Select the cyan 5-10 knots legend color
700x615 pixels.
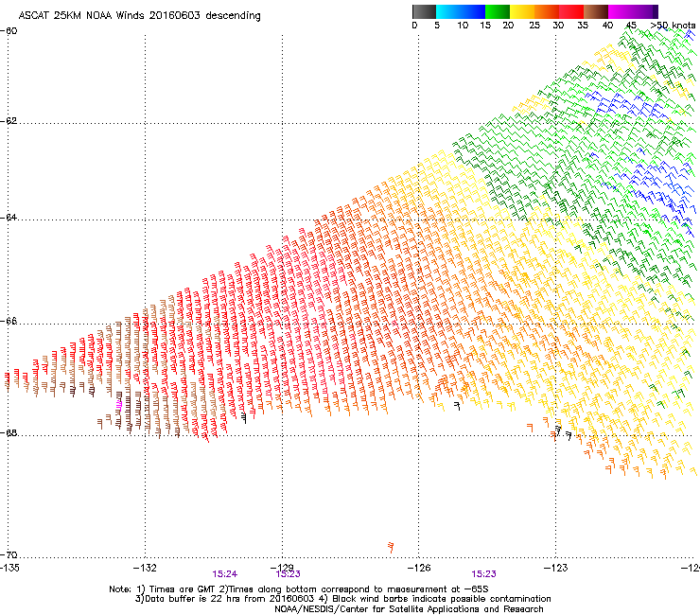click(x=447, y=11)
